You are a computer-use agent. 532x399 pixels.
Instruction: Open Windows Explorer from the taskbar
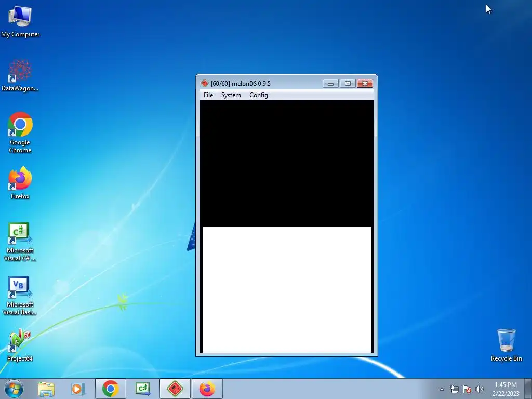(46, 389)
